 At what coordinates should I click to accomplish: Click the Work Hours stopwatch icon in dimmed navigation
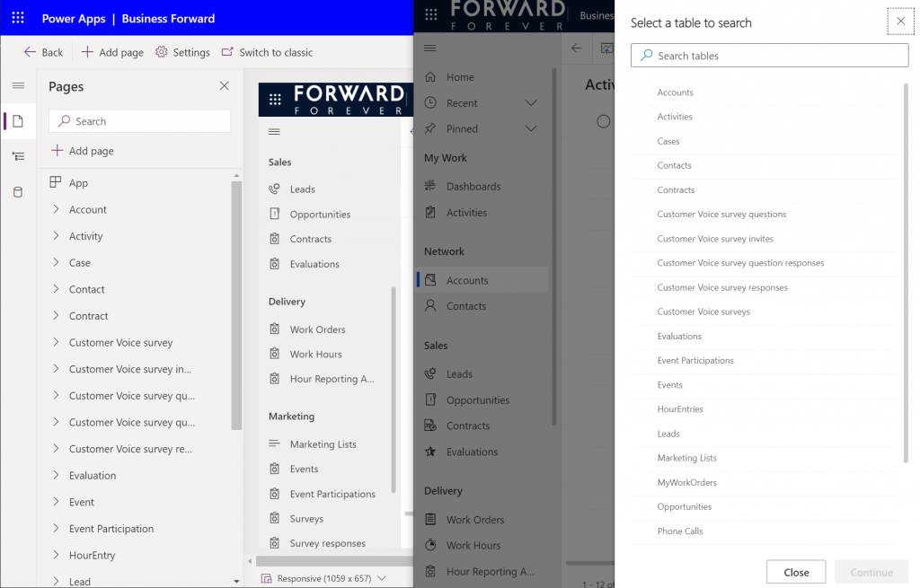(x=430, y=545)
